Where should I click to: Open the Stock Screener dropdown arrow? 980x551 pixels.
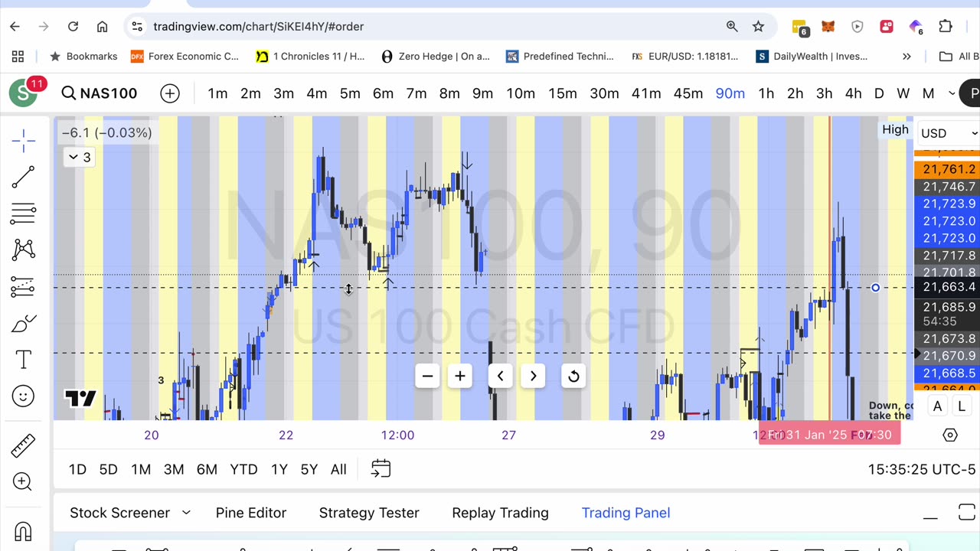(x=186, y=513)
